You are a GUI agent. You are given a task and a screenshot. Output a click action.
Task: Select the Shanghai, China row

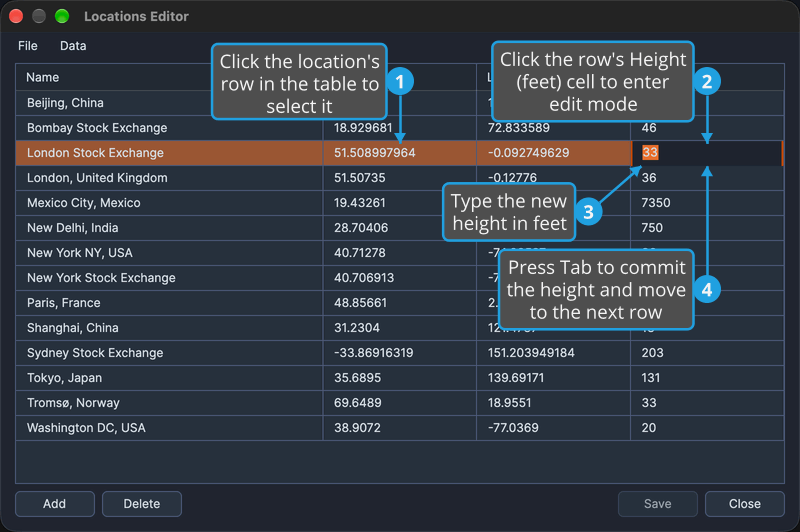click(x=399, y=327)
